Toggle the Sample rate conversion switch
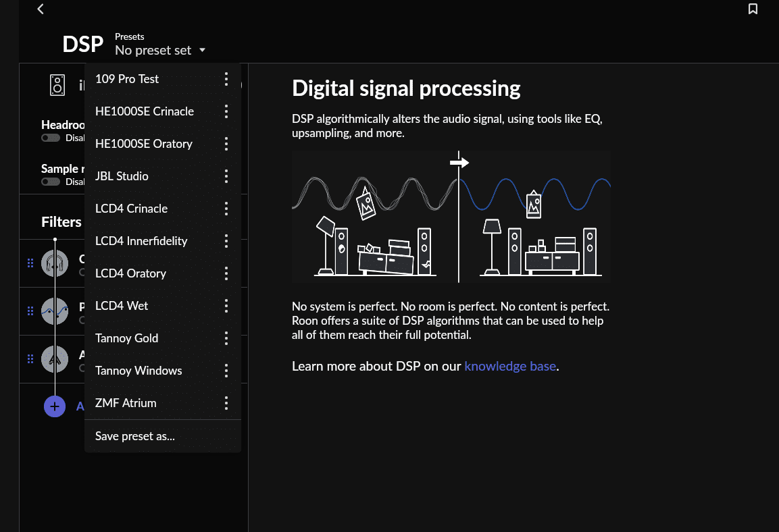The image size is (779, 532). click(x=51, y=182)
